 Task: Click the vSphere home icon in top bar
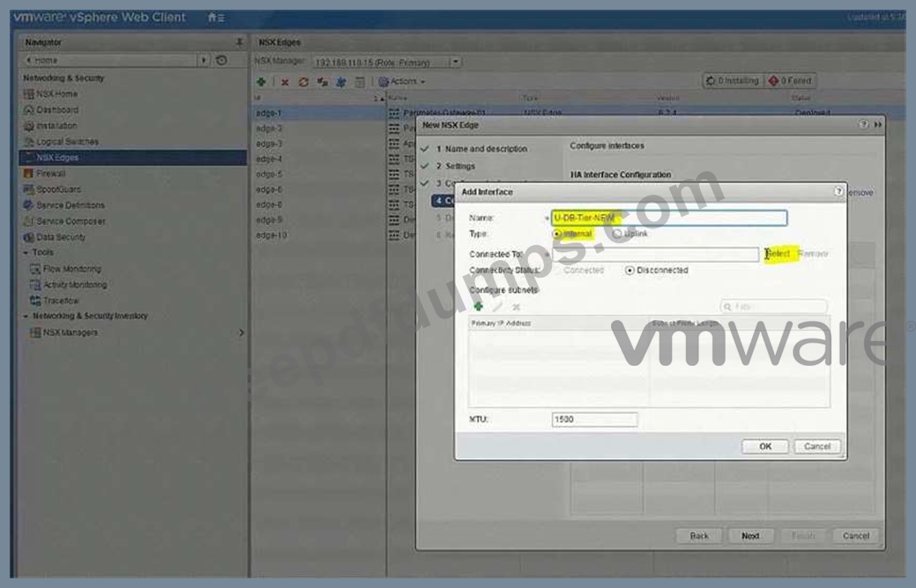(212, 18)
